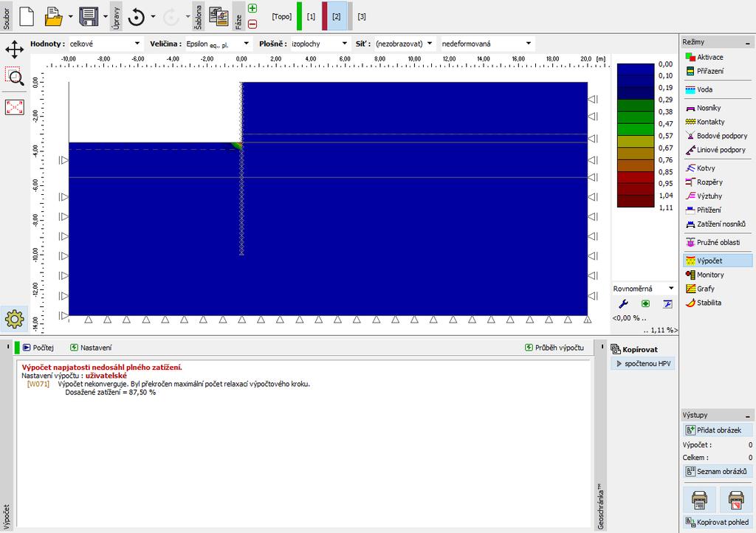The image size is (756, 533).
Task: Open settings with the gear icon
Action: click(x=14, y=319)
